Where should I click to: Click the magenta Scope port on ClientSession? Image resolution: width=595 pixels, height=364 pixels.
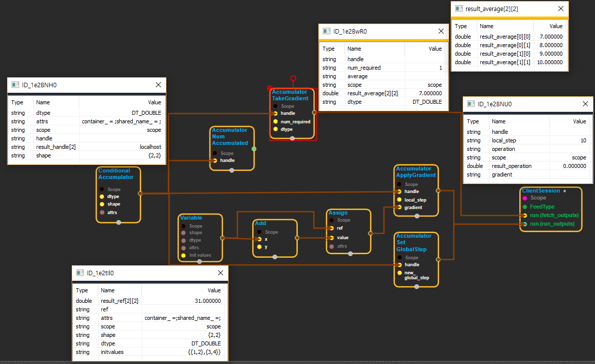(x=525, y=198)
